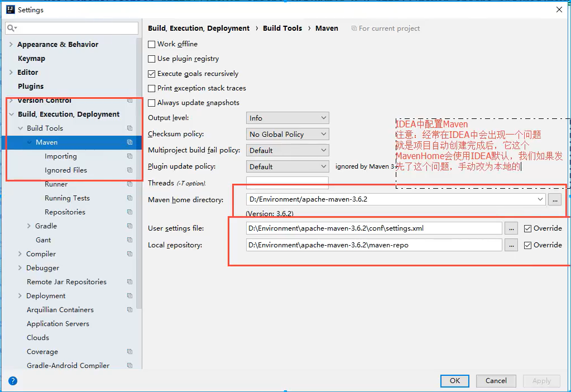Browse for User settings file
Viewport: 571px width, 392px height.
511,228
